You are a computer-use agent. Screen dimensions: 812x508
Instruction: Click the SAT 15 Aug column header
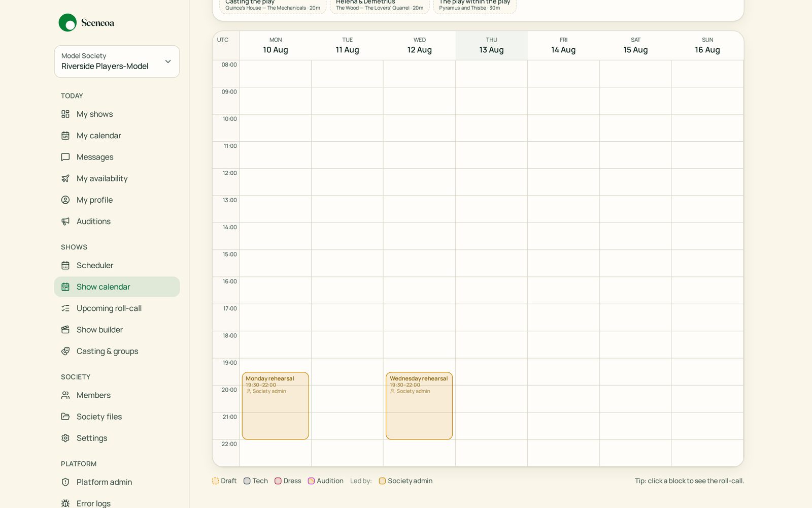pos(635,46)
